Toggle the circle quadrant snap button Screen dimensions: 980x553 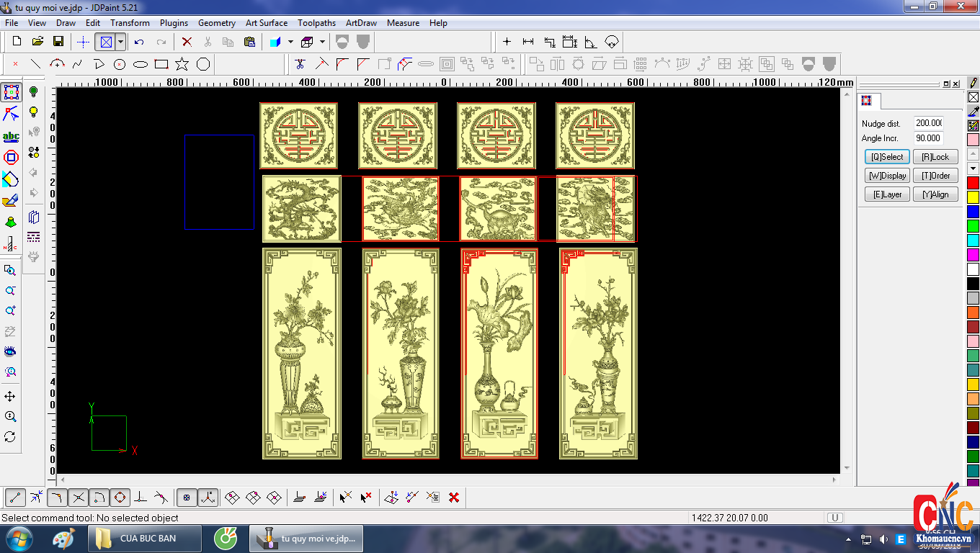pyautogui.click(x=120, y=497)
